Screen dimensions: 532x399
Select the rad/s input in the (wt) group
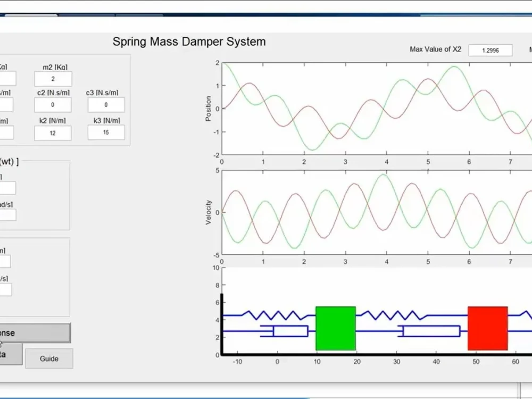tap(7, 214)
